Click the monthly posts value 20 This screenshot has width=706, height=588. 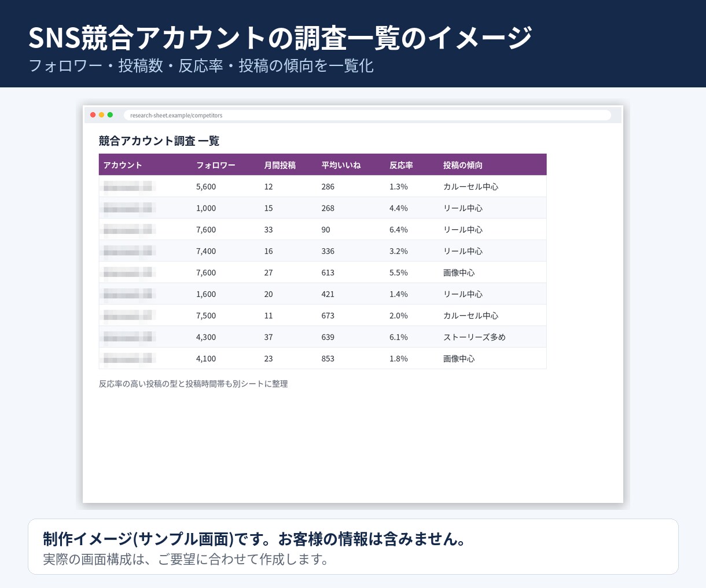(269, 294)
